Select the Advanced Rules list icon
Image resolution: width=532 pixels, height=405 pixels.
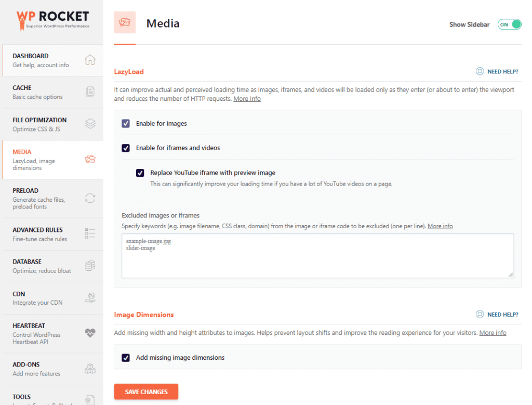tap(89, 233)
